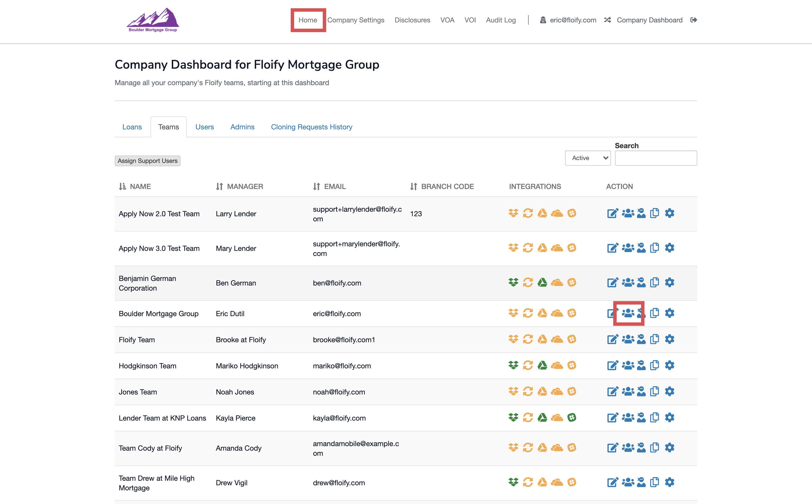
Task: Clone the Hodgkinson Team with copy icon
Action: coord(654,365)
